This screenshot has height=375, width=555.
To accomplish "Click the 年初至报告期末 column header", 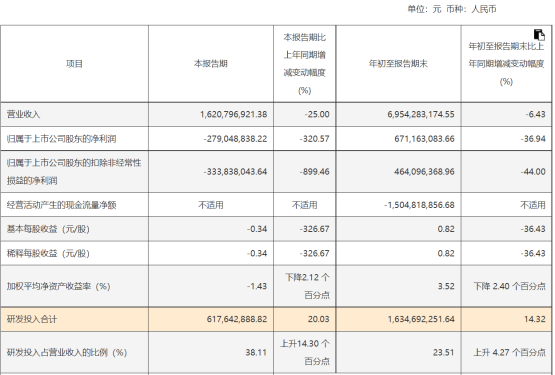I will click(398, 64).
